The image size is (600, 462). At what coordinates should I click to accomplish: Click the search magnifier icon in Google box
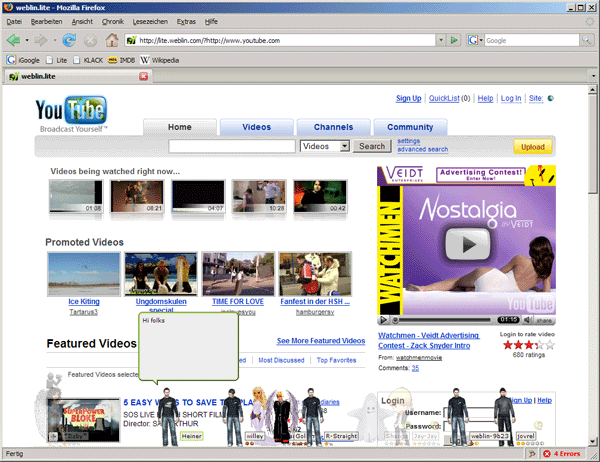click(586, 40)
